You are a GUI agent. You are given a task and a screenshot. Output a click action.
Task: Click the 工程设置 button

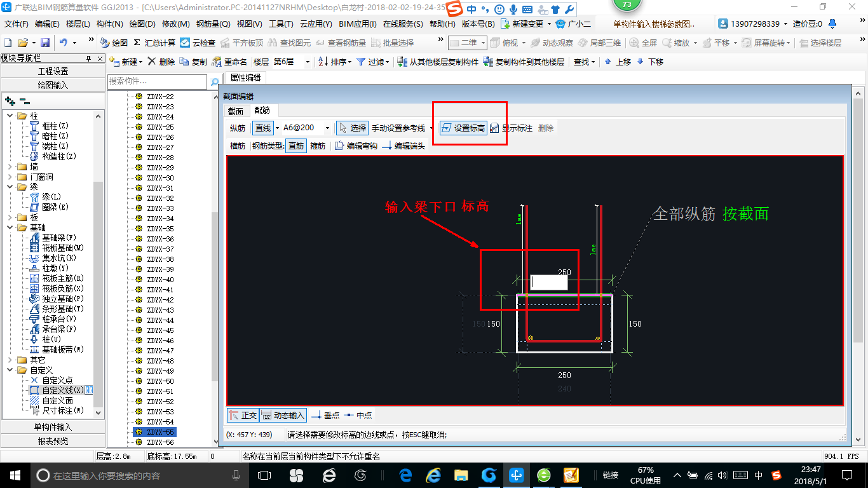pos(53,71)
